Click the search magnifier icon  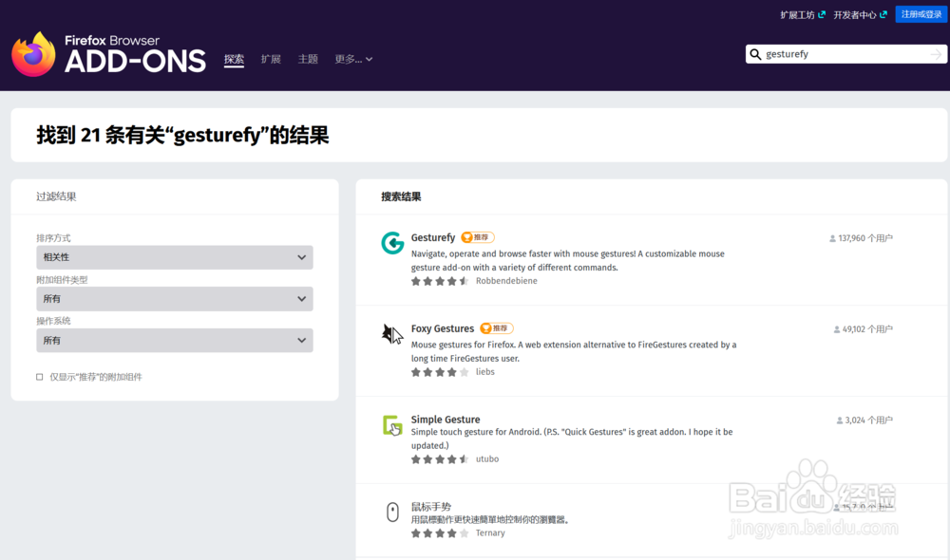[x=755, y=54]
